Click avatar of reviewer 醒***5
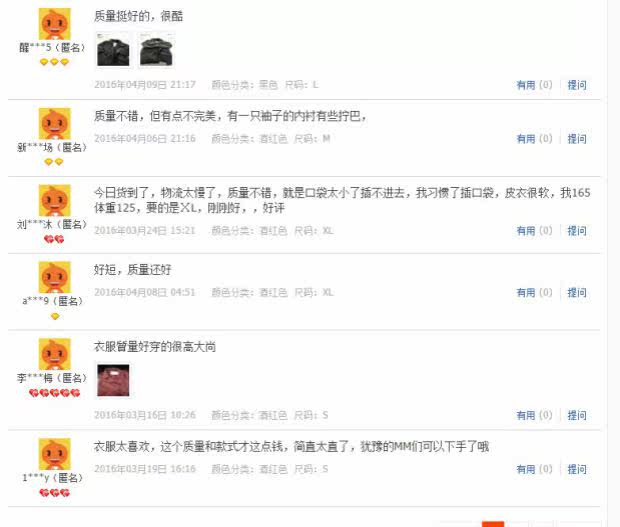 tap(55, 23)
